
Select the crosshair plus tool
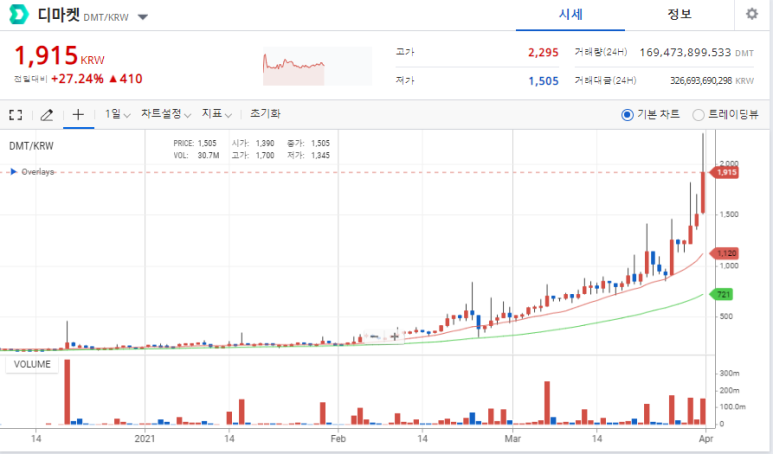[x=78, y=115]
